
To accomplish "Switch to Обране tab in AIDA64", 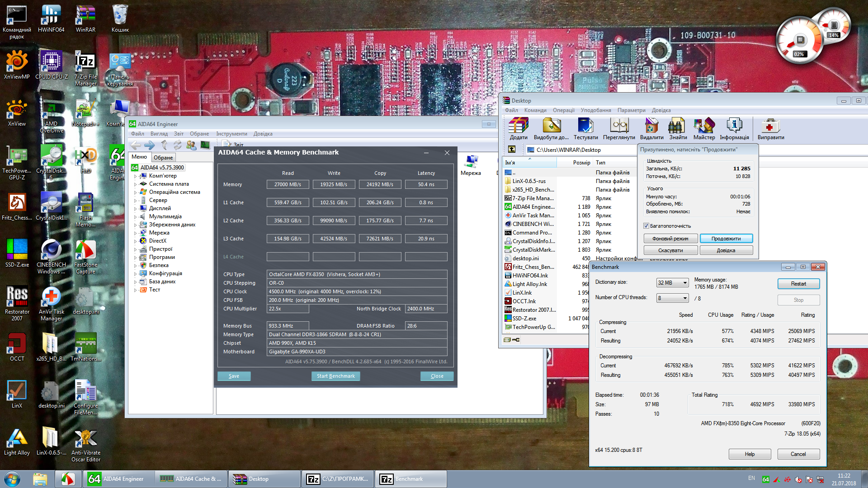I will (x=163, y=158).
